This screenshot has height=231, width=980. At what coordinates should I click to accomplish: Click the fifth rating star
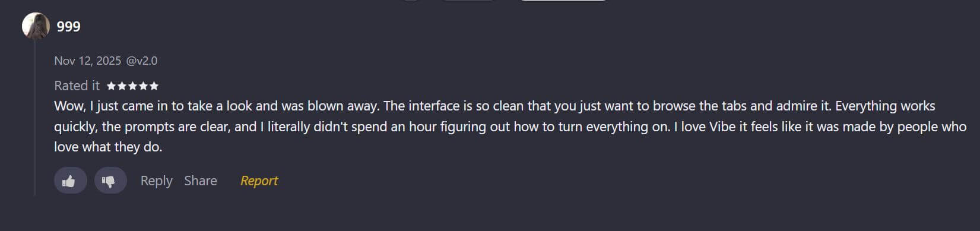pyautogui.click(x=154, y=86)
